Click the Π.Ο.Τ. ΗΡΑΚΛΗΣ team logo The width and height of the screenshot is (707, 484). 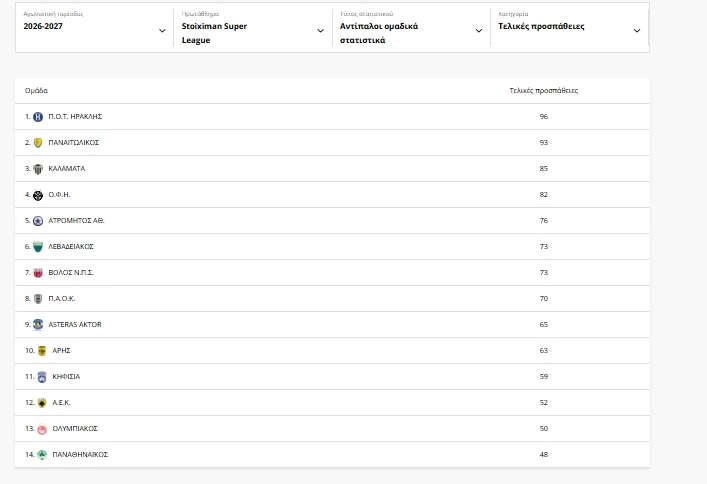tap(38, 117)
